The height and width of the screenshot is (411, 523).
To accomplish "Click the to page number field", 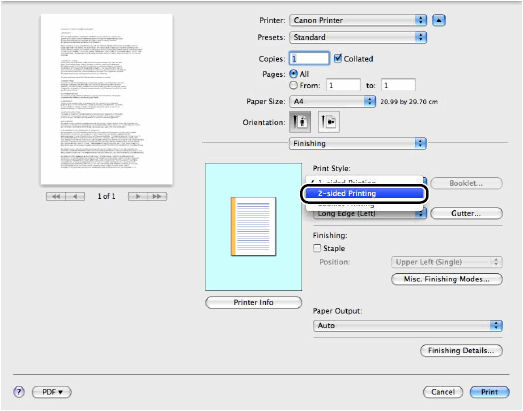I will (x=399, y=85).
